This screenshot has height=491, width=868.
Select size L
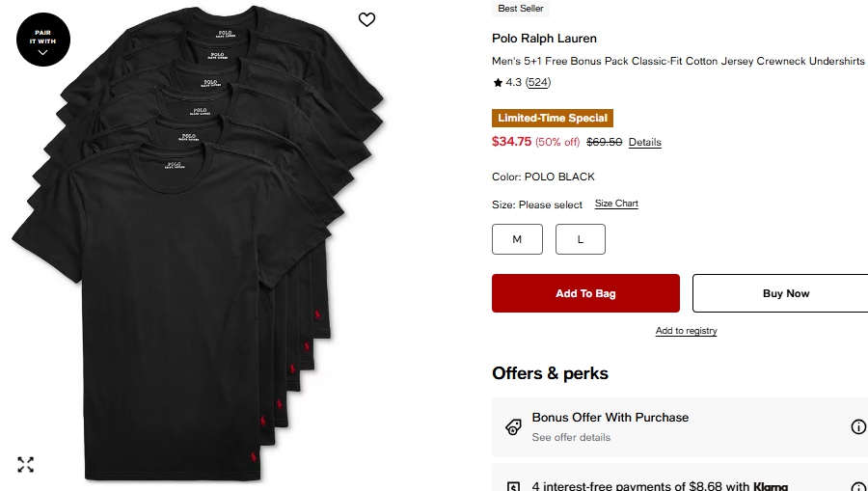coord(581,239)
